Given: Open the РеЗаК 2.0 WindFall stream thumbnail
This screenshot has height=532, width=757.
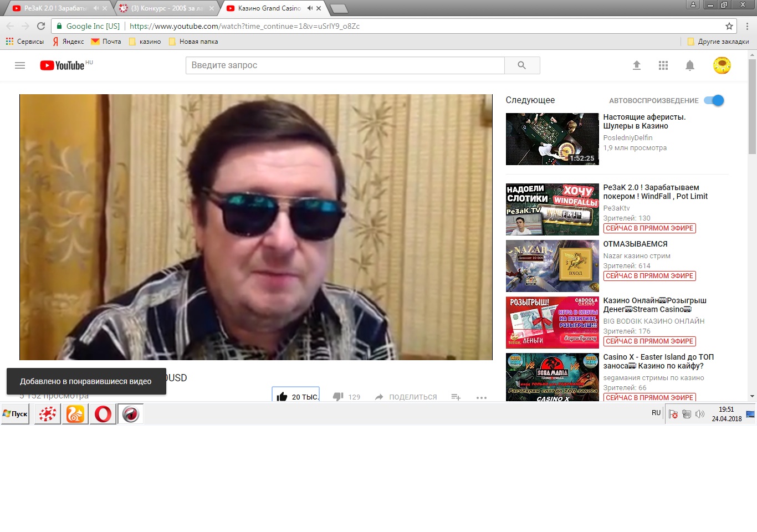Looking at the screenshot, I should (553, 209).
